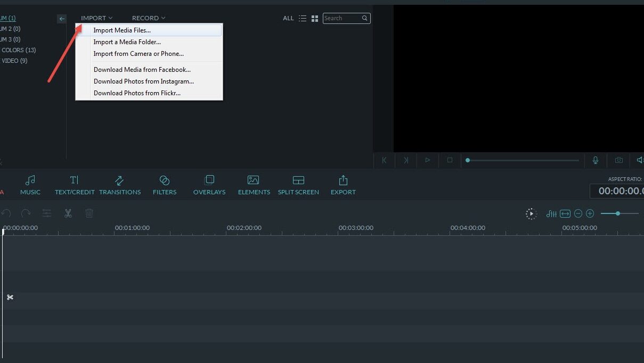Expand the IMPORT dropdown
The image size is (644, 363).
(x=97, y=18)
